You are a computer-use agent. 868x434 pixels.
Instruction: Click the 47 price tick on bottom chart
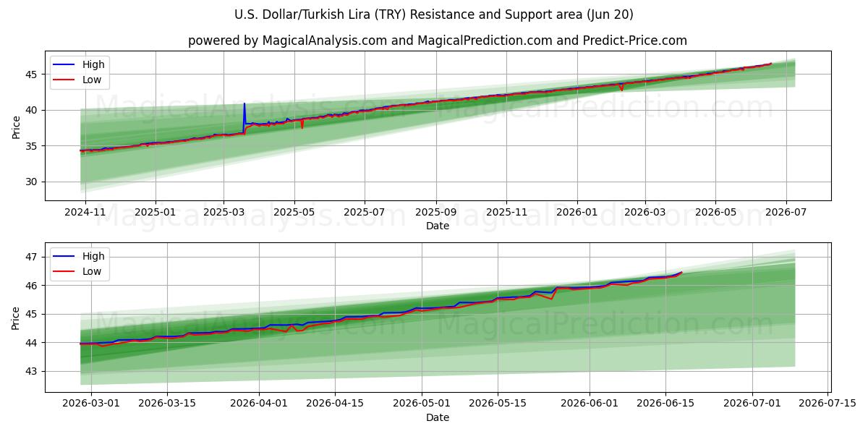33,257
